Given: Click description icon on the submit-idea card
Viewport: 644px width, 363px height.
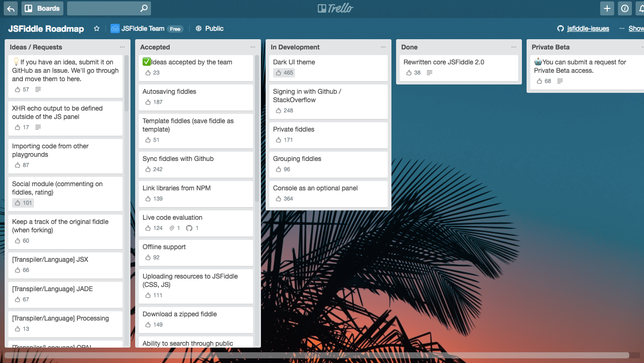Looking at the screenshot, I should pos(38,90).
